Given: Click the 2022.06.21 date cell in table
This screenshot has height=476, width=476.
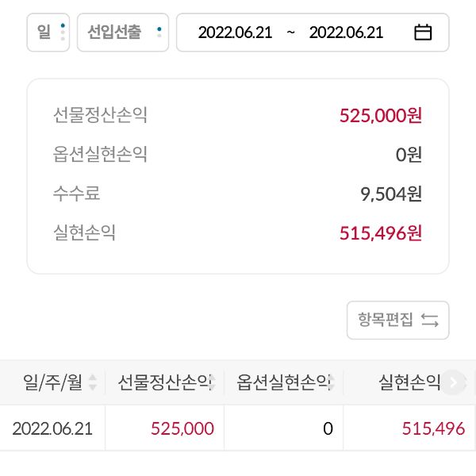Looking at the screenshot, I should 52,428.
